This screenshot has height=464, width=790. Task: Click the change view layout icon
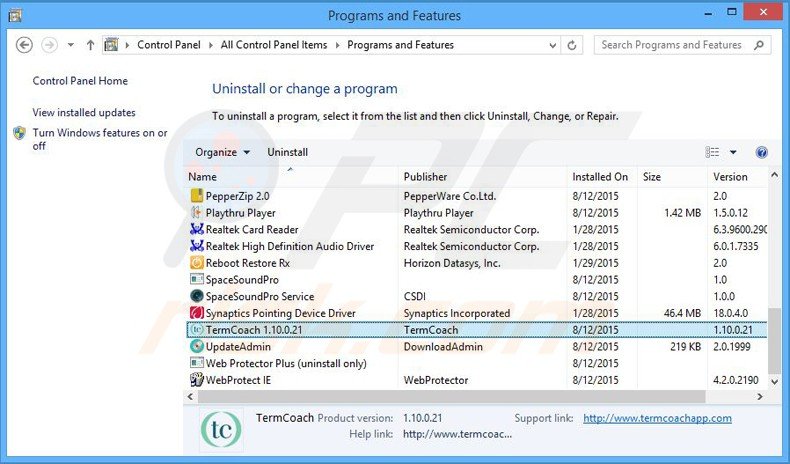712,152
